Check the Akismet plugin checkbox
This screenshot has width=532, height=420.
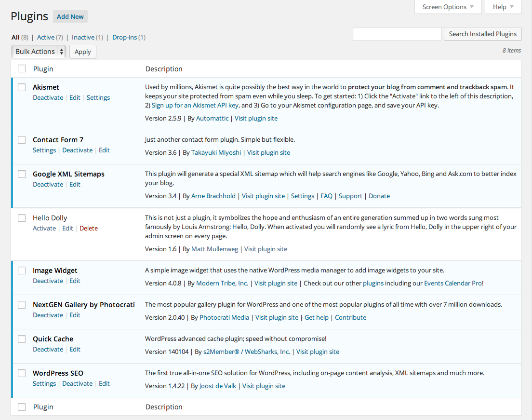pyautogui.click(x=21, y=87)
